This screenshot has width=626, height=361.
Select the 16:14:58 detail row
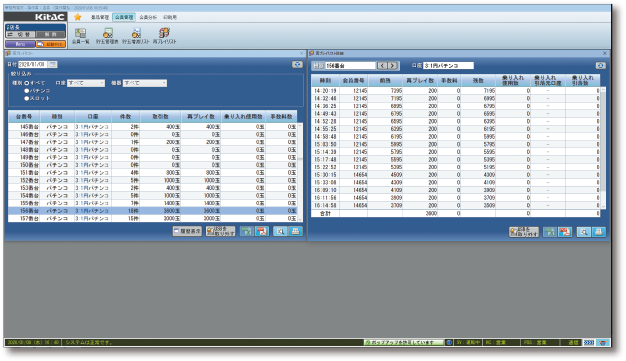click(456, 205)
